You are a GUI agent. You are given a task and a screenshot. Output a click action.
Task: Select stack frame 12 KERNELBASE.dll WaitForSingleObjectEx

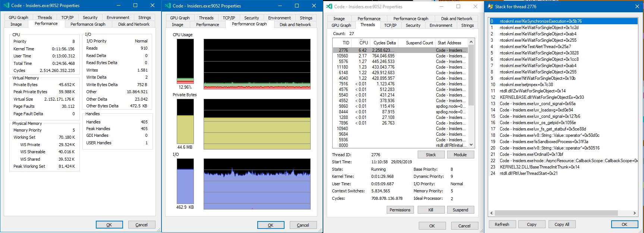click(x=563, y=97)
